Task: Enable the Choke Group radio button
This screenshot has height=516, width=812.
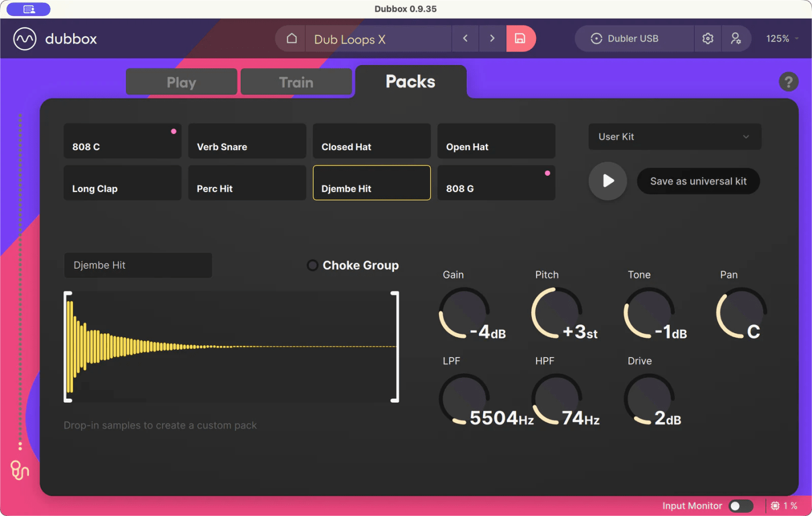Action: pyautogui.click(x=312, y=265)
